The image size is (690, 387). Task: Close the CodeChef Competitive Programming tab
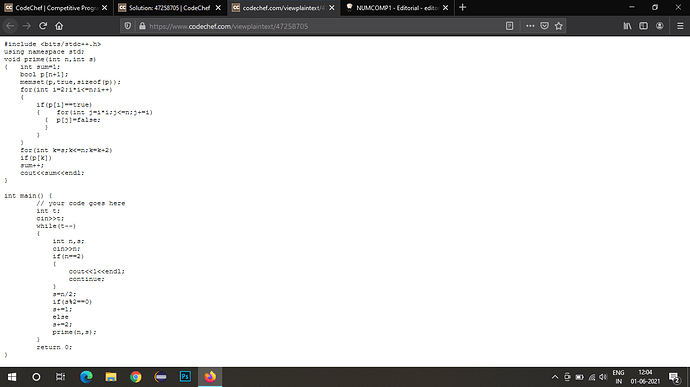(104, 7)
